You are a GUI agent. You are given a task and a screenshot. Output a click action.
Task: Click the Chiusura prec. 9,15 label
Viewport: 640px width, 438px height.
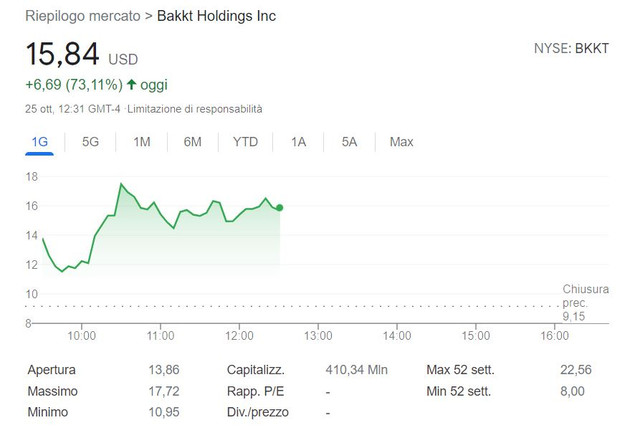click(585, 303)
